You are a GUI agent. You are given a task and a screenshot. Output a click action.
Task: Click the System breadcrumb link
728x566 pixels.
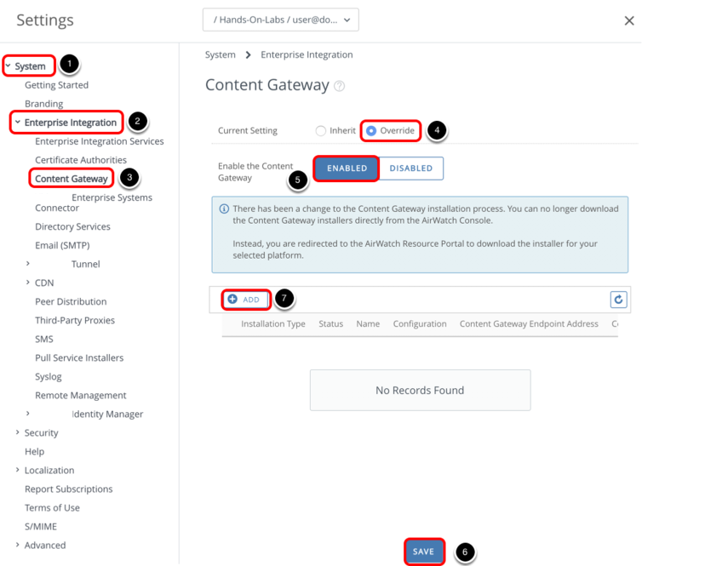pos(220,54)
